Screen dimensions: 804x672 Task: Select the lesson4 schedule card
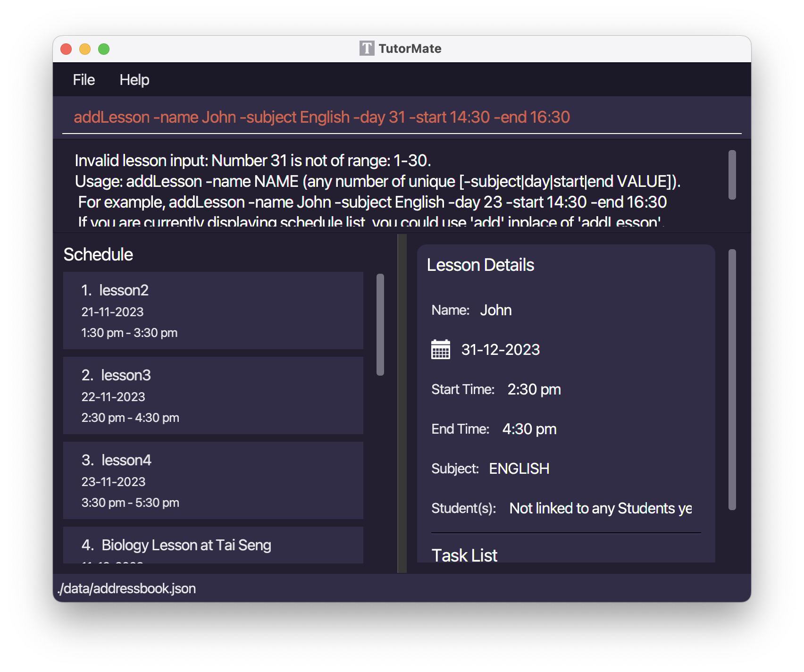[213, 480]
